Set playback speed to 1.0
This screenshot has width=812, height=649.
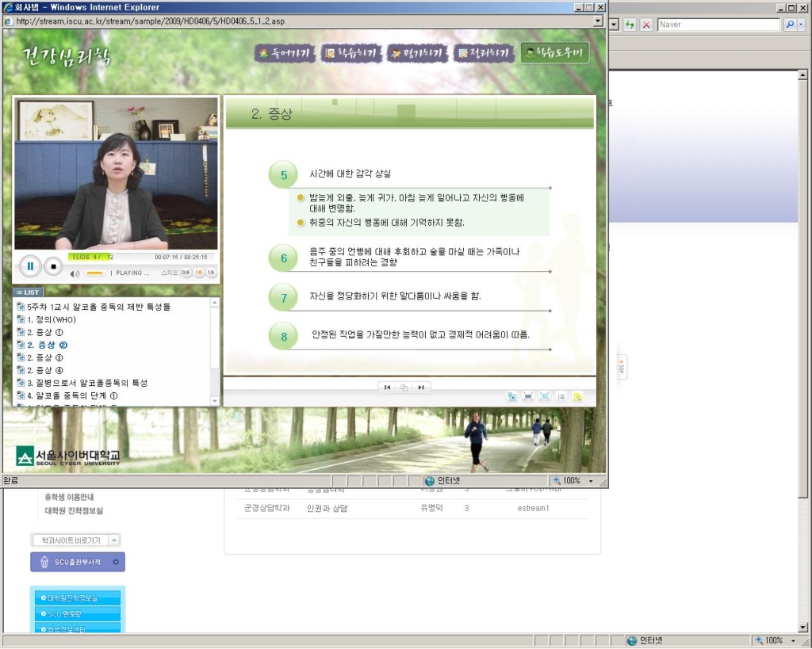pos(198,273)
